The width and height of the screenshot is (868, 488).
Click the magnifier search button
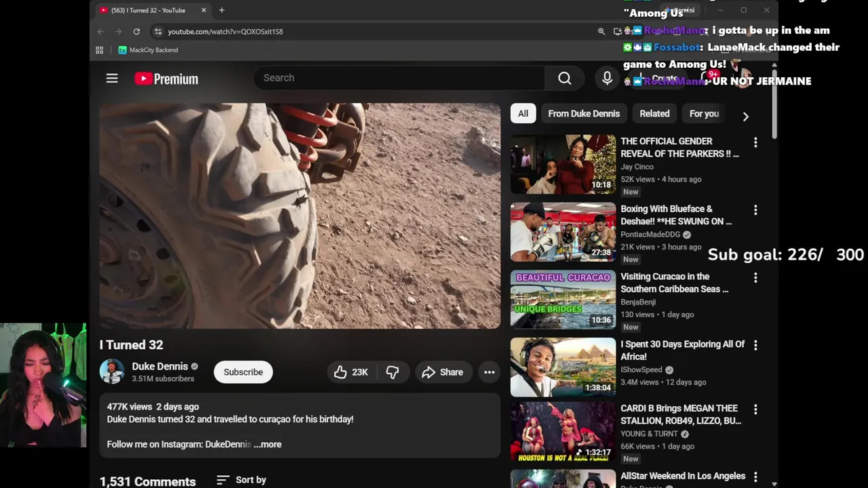[564, 78]
